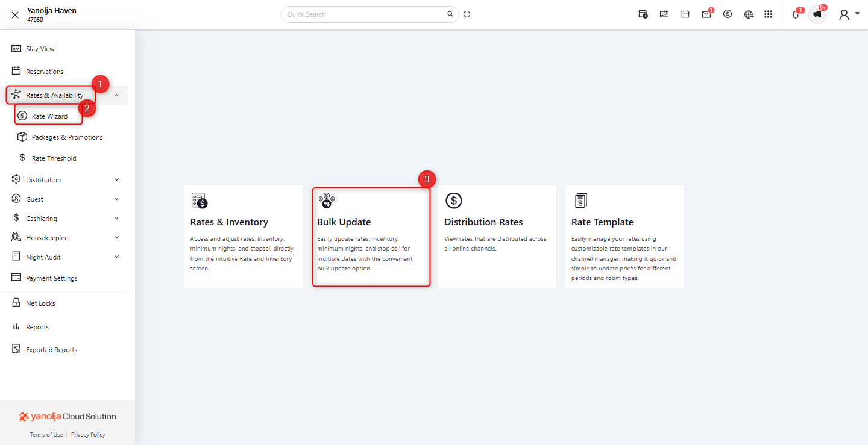Open the megaphone announcements icon
The width and height of the screenshot is (868, 445).
point(817,14)
